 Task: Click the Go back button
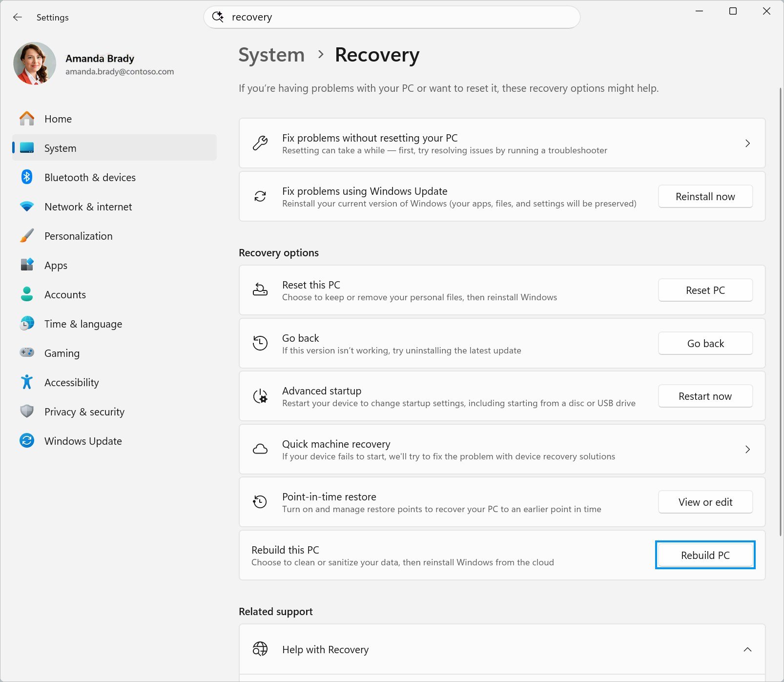(x=705, y=343)
